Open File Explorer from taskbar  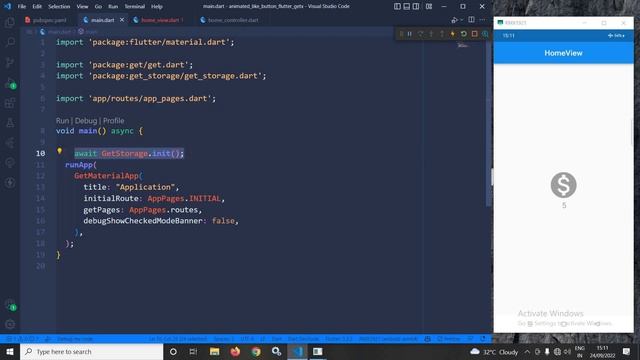point(214,351)
